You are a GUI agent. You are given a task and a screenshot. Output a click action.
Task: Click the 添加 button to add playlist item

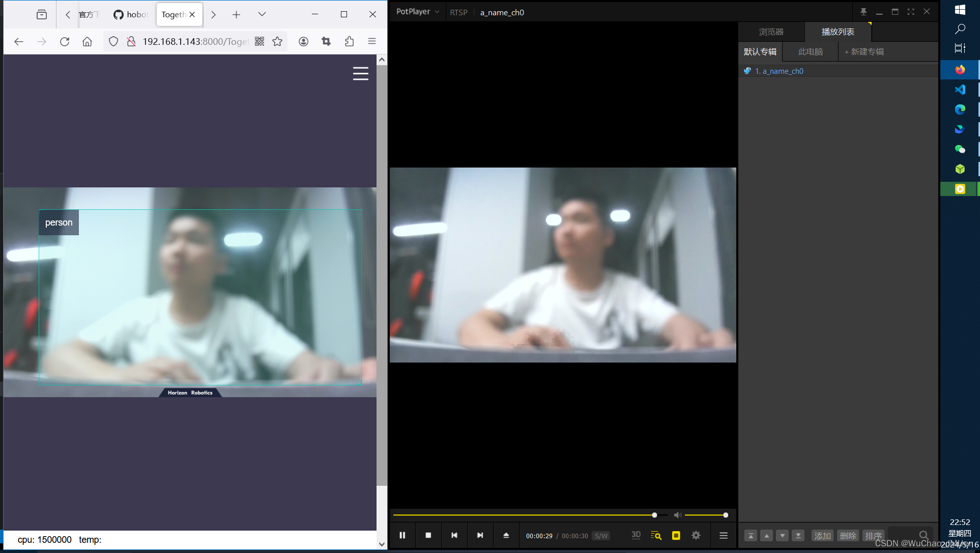point(822,536)
